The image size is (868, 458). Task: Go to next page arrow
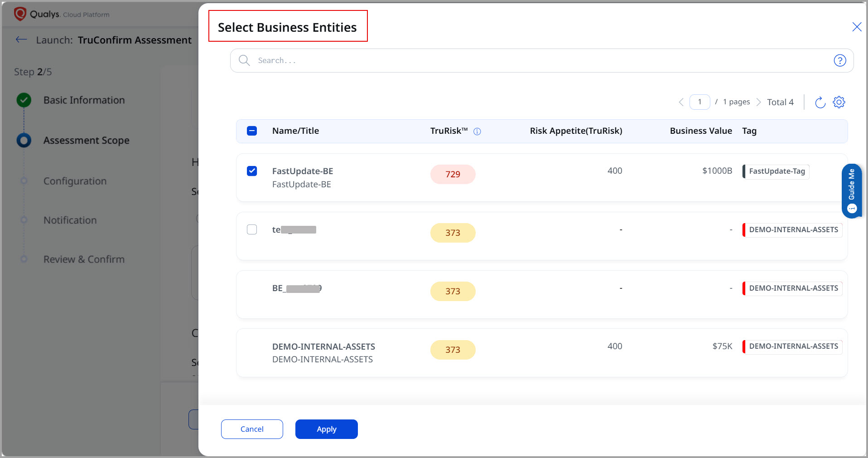758,102
